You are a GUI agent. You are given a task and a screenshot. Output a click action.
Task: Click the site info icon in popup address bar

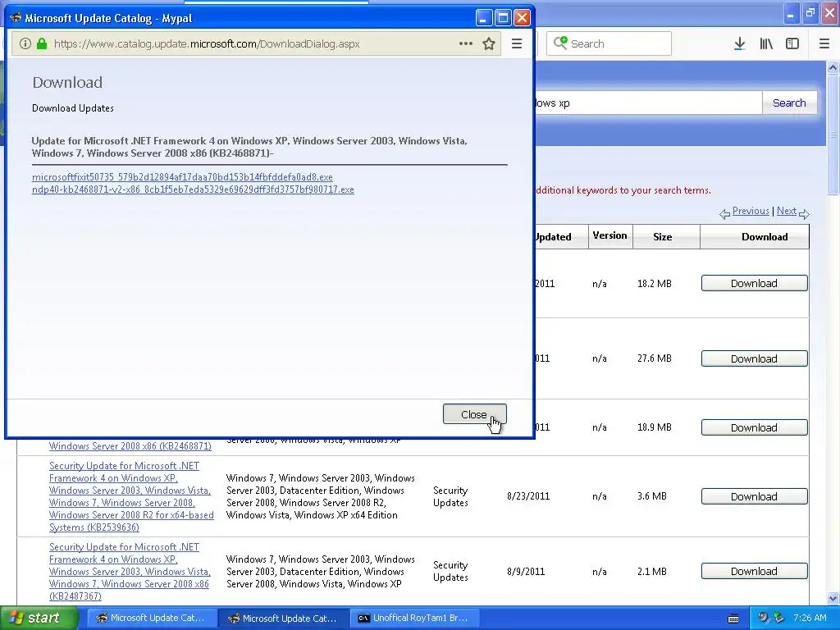pos(25,44)
